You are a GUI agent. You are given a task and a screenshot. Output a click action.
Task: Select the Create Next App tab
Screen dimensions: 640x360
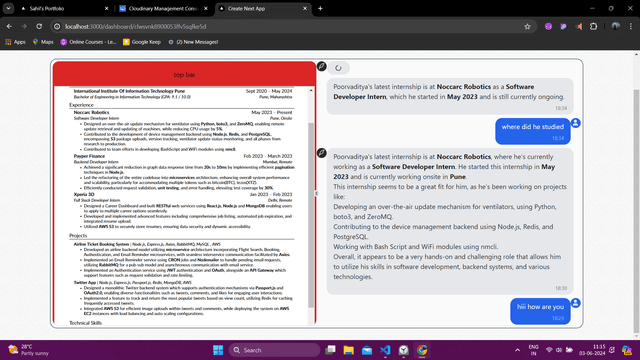(x=263, y=9)
